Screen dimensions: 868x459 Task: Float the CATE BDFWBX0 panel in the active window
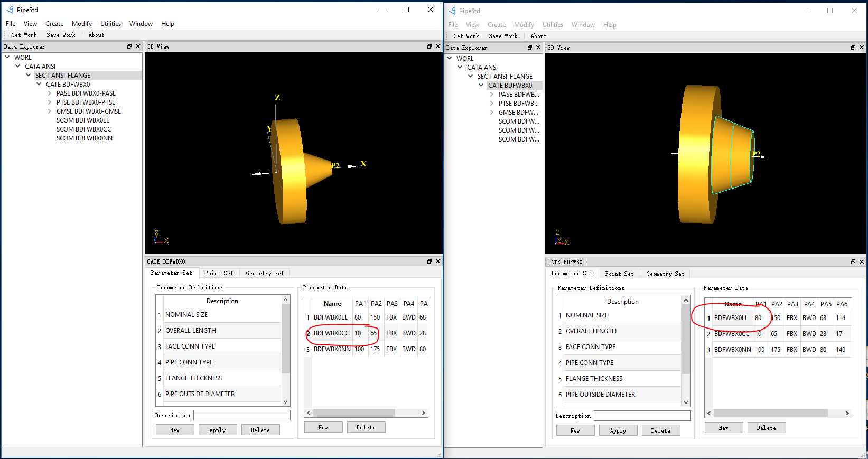430,261
